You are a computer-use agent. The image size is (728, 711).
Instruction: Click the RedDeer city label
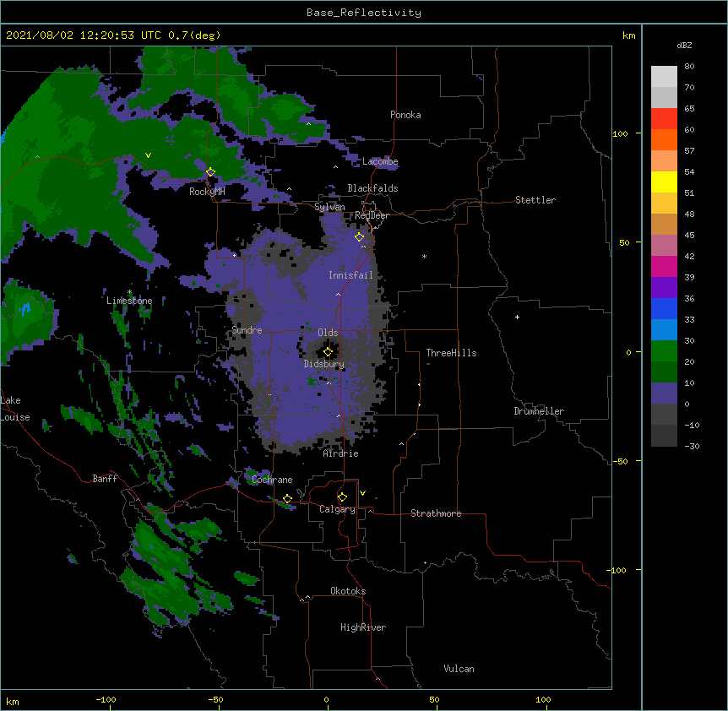(372, 215)
